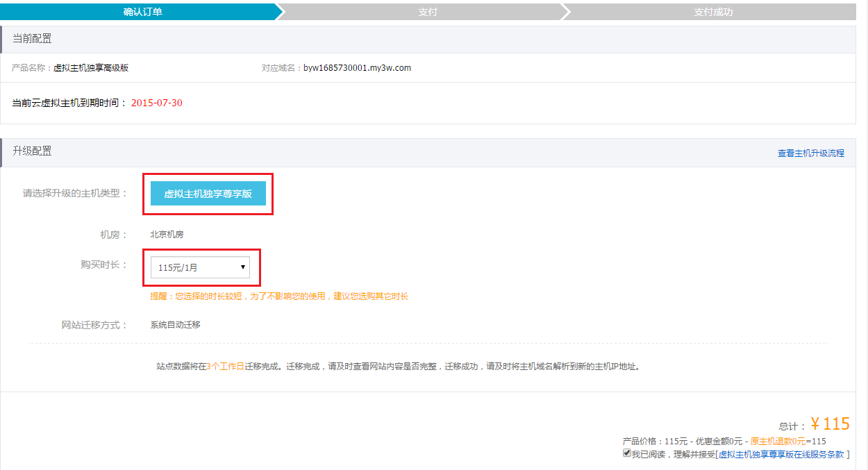Click the product name 虚拟主机独享高级版
Image resolution: width=868 pixels, height=470 pixels.
point(91,68)
